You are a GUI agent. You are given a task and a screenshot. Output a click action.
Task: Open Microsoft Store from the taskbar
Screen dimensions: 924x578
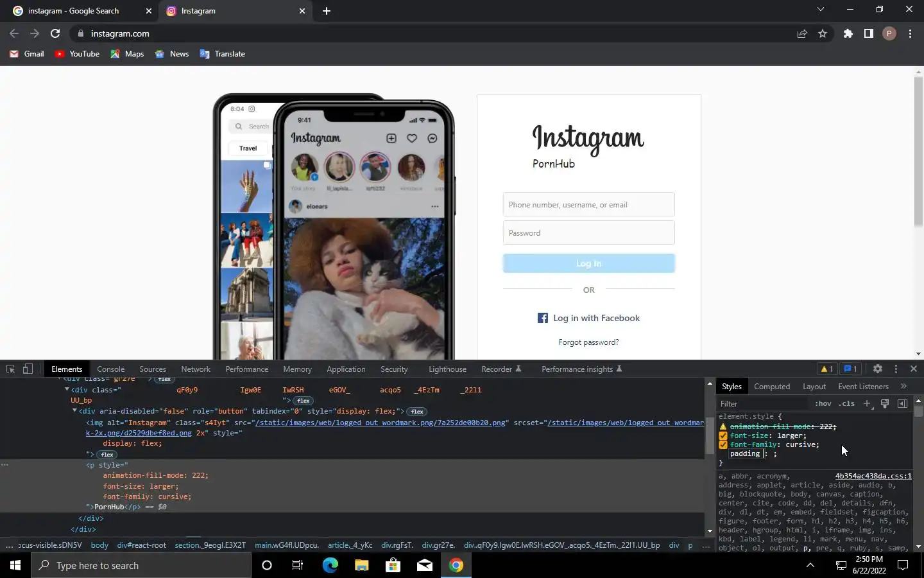(x=393, y=565)
